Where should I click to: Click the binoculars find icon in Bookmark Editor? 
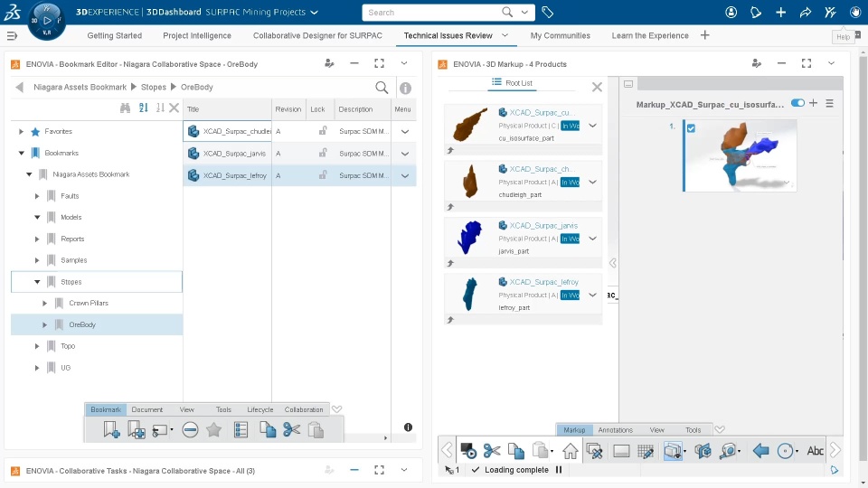[125, 108]
